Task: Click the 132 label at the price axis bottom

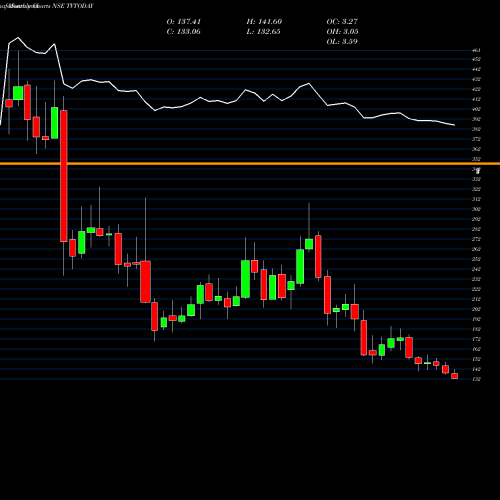Action: click(x=476, y=379)
